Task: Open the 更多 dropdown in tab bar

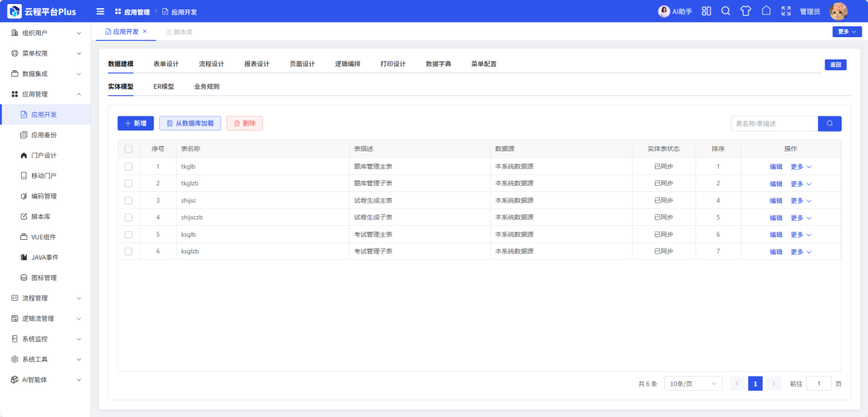Action: [847, 32]
